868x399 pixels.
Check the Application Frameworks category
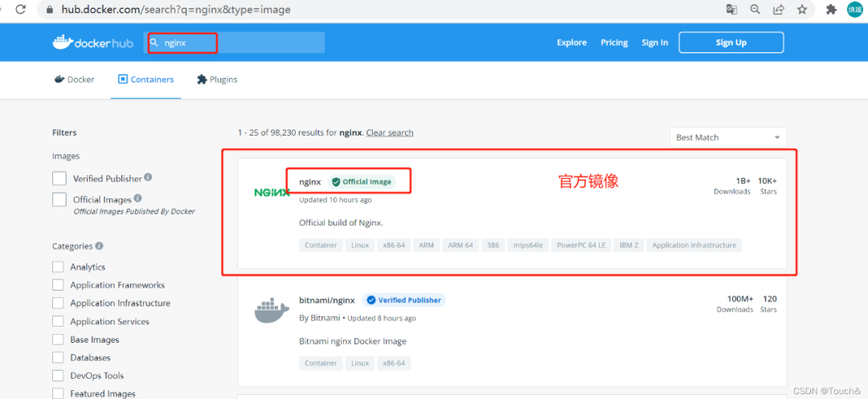point(58,285)
